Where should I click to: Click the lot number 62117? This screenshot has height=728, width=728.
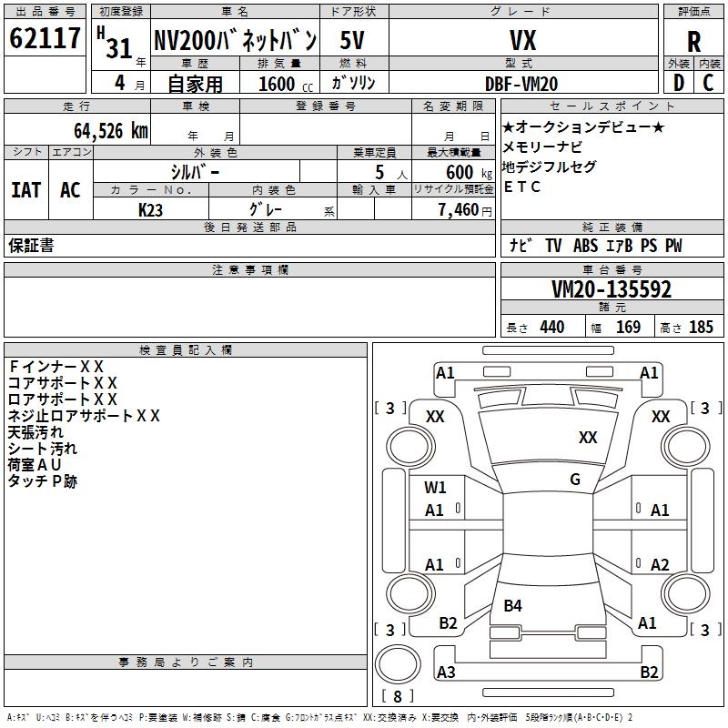[45, 38]
